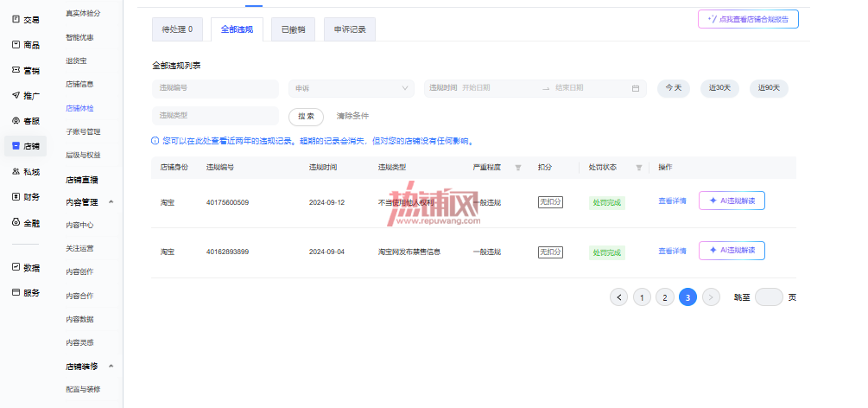Viewport: 868px width, 408px height.
Task: Open the 客服 sidebar section
Action: (25, 121)
